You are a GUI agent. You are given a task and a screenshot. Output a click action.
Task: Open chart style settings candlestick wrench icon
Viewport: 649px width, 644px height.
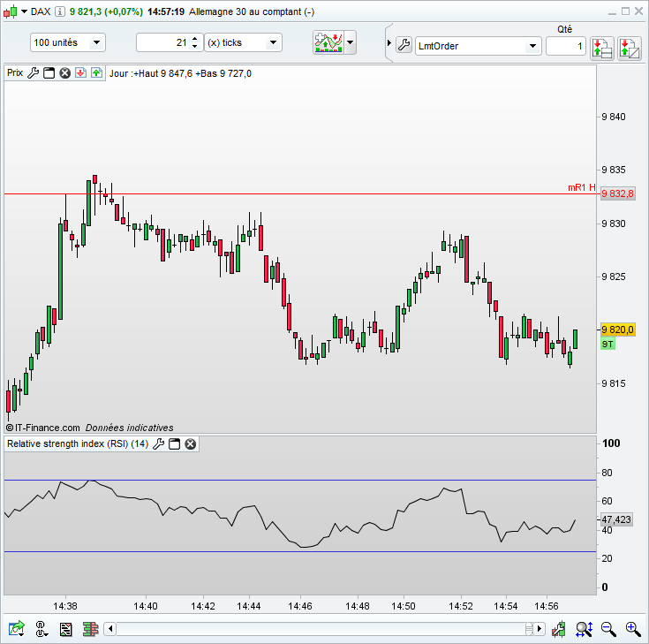click(559, 630)
